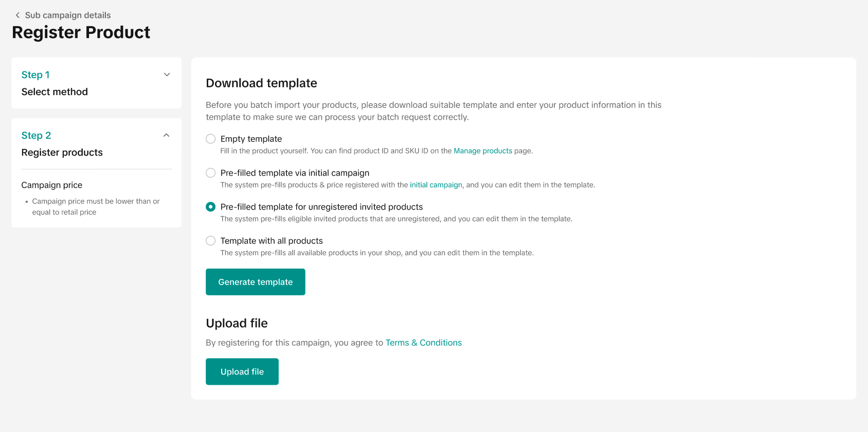Go back to Sub campaign details
The image size is (868, 432).
pos(68,15)
